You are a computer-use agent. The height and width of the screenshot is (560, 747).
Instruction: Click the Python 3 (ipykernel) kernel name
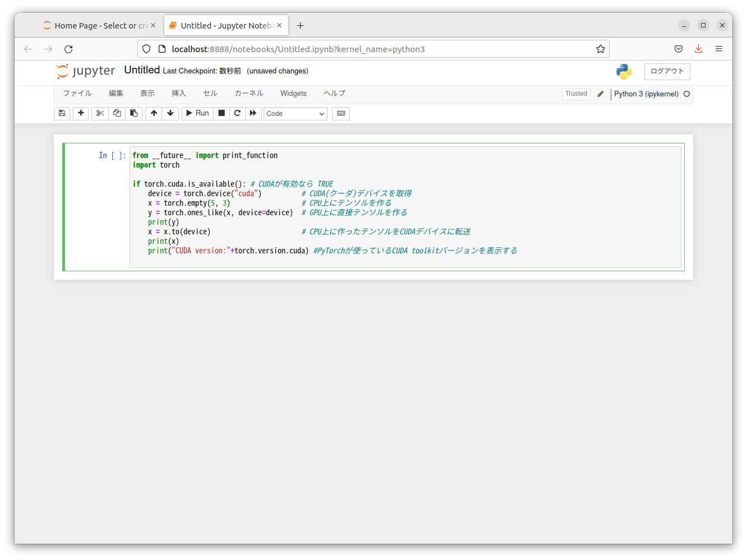pyautogui.click(x=646, y=94)
